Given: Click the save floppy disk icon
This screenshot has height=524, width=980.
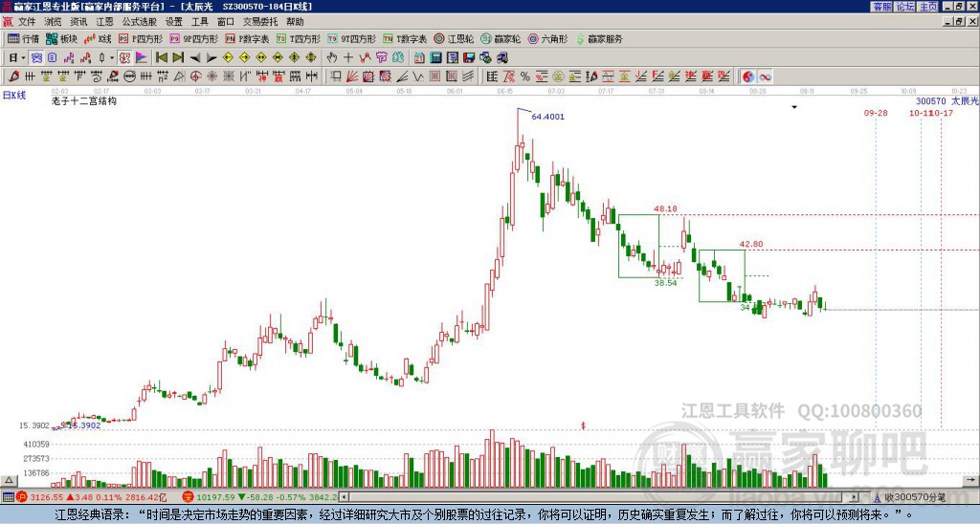Looking at the screenshot, I should (469, 58).
